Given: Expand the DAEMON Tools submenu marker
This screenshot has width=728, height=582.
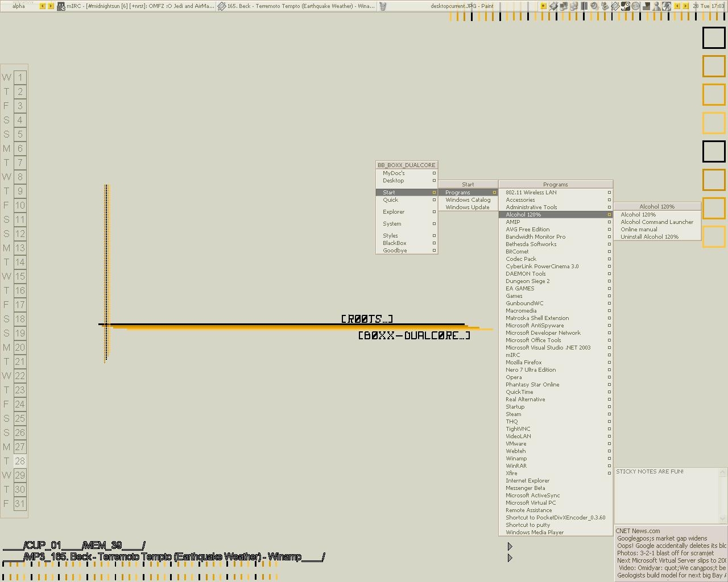Looking at the screenshot, I should pyautogui.click(x=609, y=274).
